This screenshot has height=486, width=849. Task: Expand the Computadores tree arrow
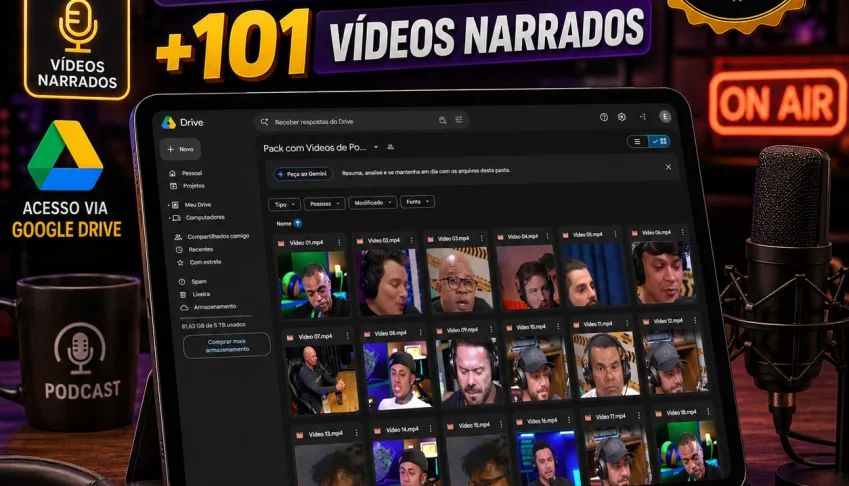click(169, 218)
